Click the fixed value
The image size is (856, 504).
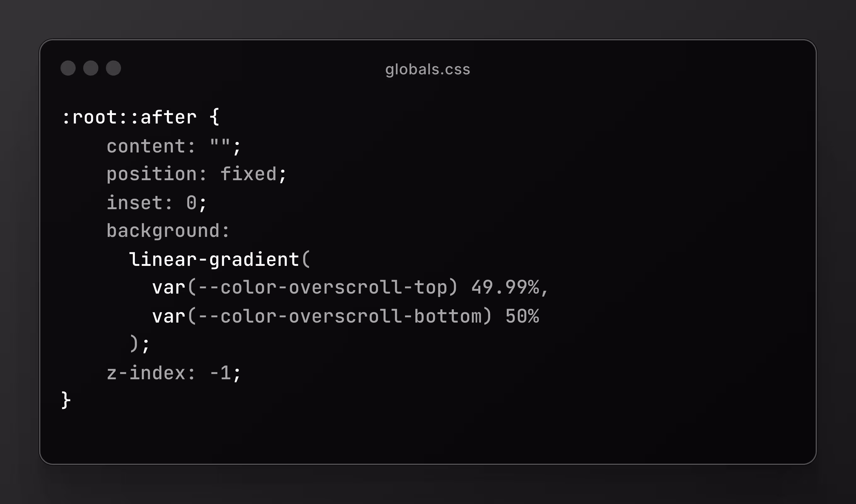coord(249,174)
